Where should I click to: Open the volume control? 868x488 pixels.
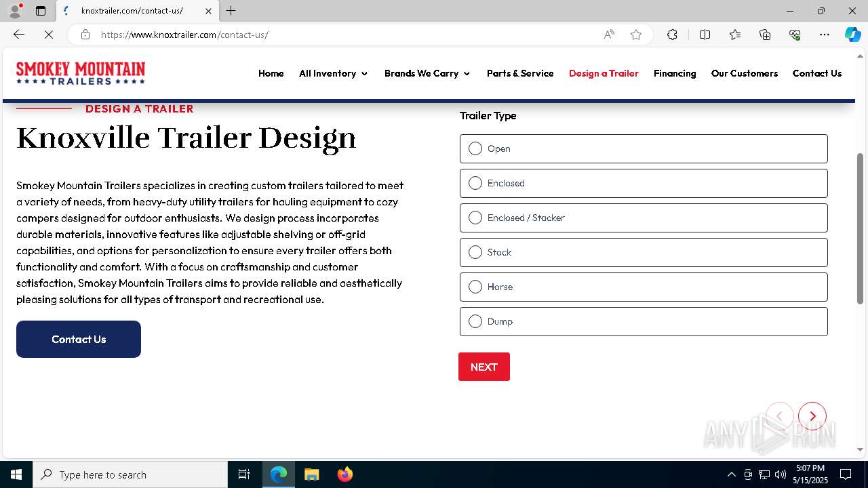click(x=781, y=474)
